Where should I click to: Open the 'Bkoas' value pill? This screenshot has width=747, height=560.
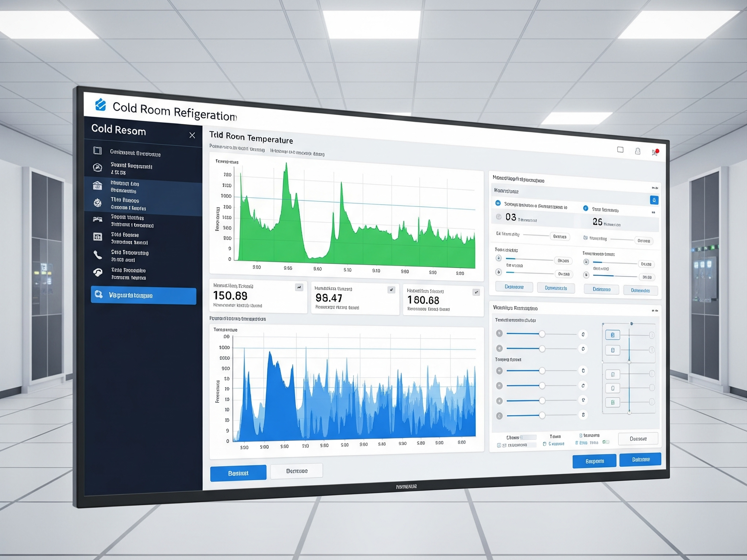[563, 261]
